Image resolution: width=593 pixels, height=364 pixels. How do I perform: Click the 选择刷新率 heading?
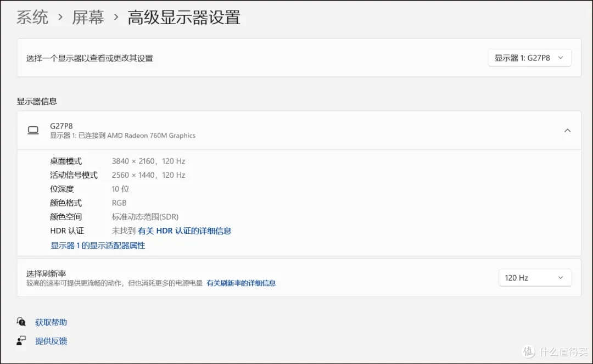coord(46,273)
